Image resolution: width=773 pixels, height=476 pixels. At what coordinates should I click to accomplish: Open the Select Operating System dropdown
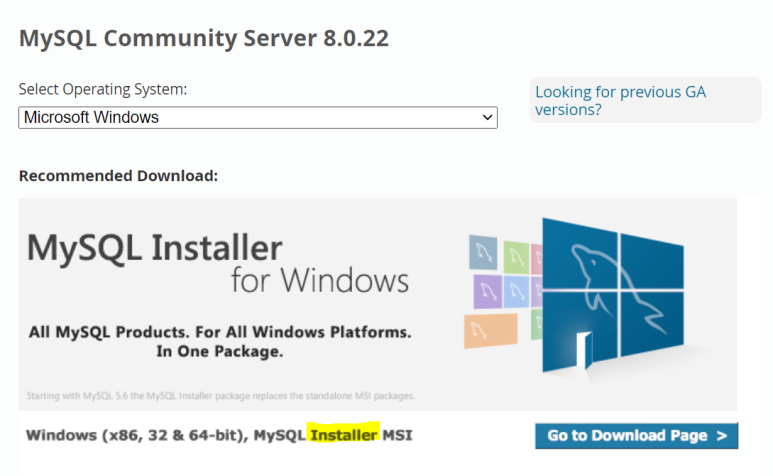pyautogui.click(x=258, y=118)
